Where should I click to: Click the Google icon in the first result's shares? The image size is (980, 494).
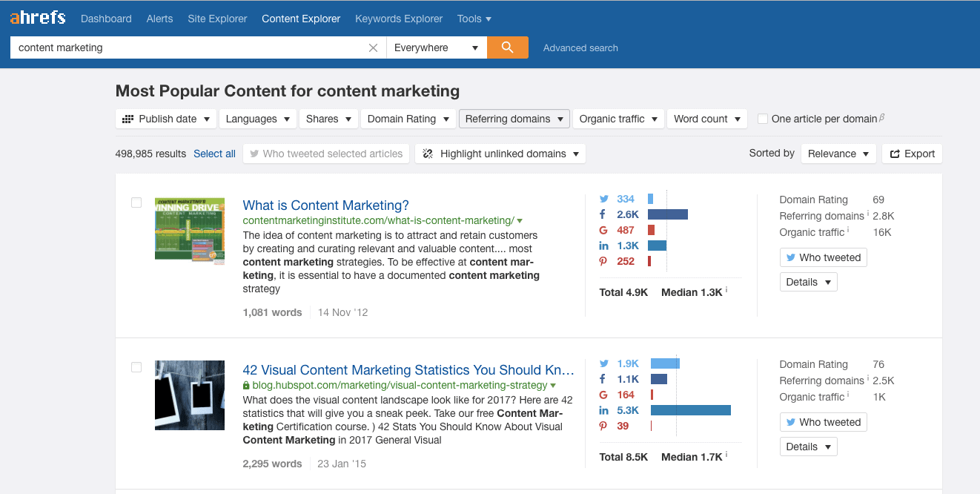[603, 230]
